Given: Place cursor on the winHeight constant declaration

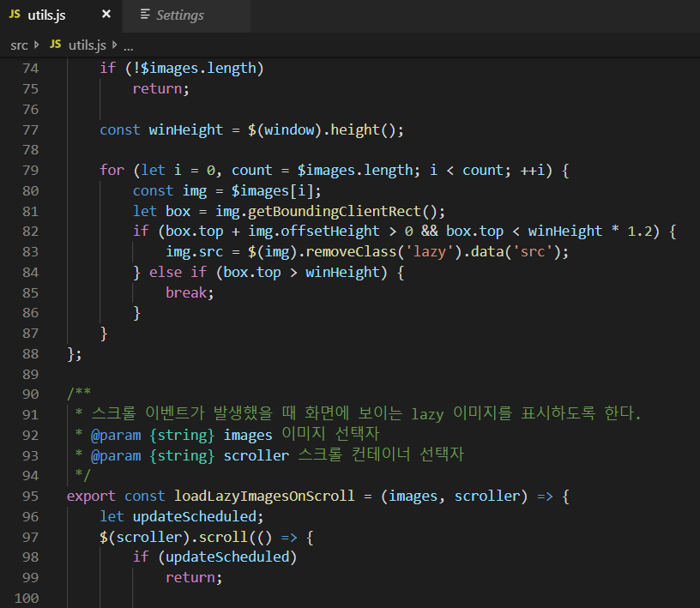Looking at the screenshot, I should [185, 129].
